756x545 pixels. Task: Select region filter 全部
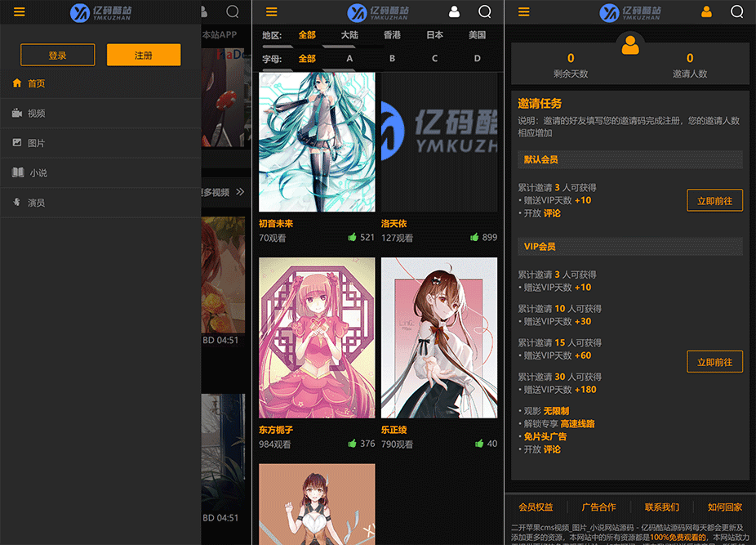pyautogui.click(x=307, y=35)
